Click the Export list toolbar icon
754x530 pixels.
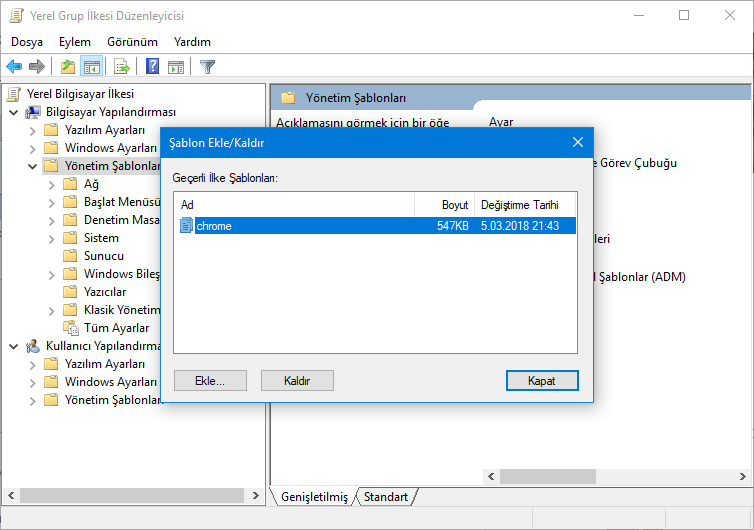click(x=122, y=66)
